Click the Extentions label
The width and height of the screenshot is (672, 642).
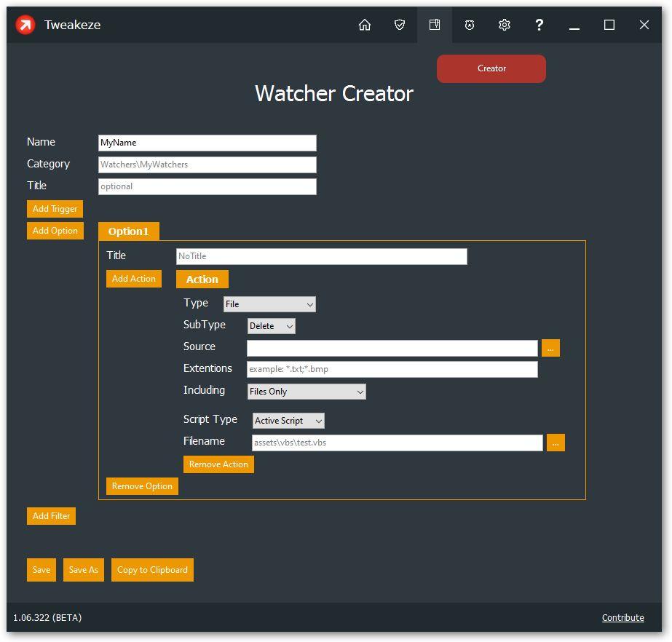207,368
